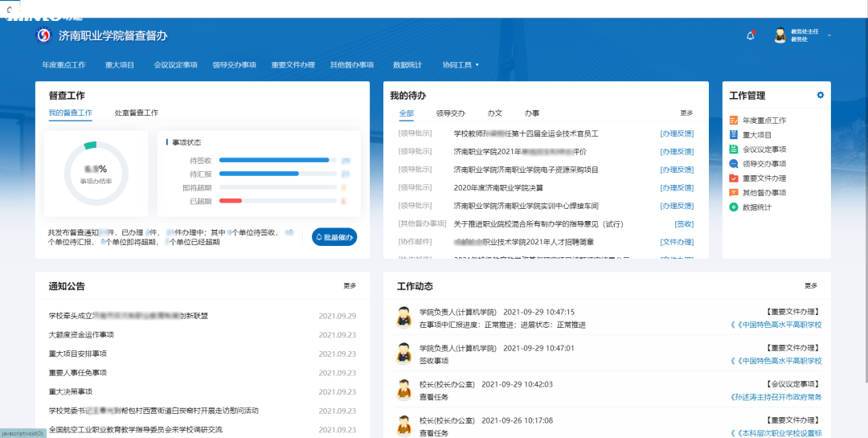This screenshot has height=438, width=868.
Task: Click the 领导交办事项 icon in 工作管理
Action: coord(734,164)
